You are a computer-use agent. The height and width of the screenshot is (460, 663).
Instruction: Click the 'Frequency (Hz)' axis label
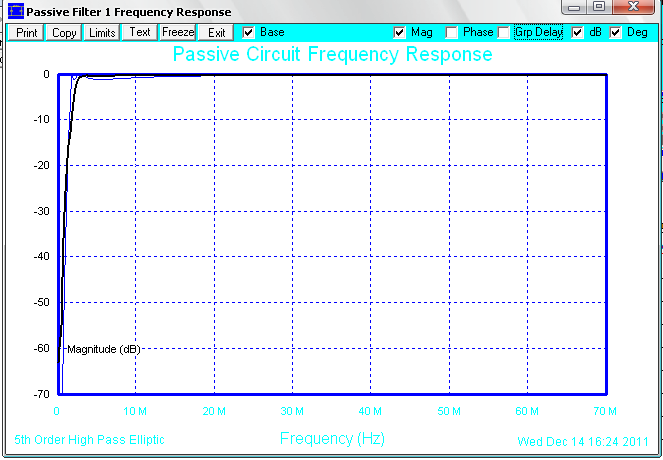pos(332,438)
